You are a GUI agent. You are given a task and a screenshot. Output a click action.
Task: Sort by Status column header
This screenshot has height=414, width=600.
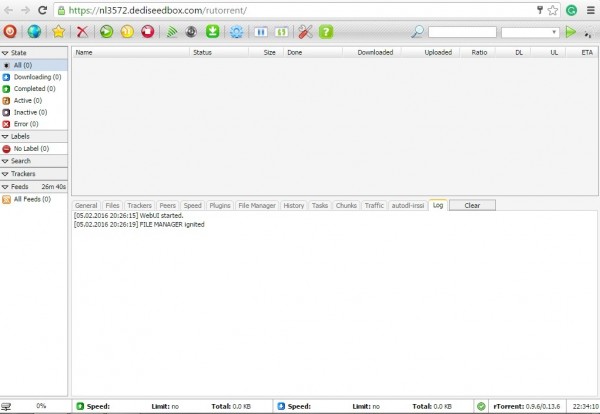pos(219,52)
